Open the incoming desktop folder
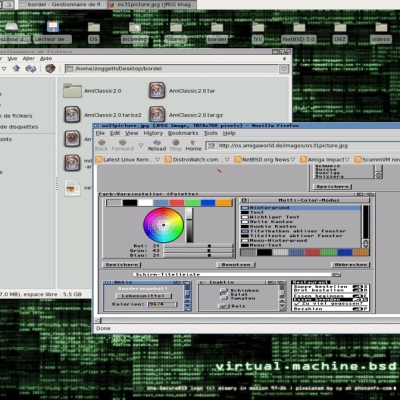This screenshot has height=400, width=400. pos(135,27)
